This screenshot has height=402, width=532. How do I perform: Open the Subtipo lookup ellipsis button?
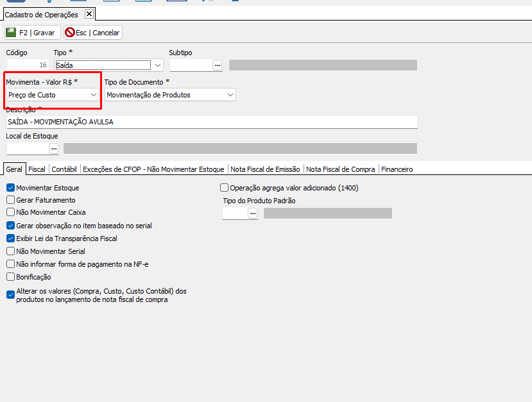pyautogui.click(x=217, y=65)
